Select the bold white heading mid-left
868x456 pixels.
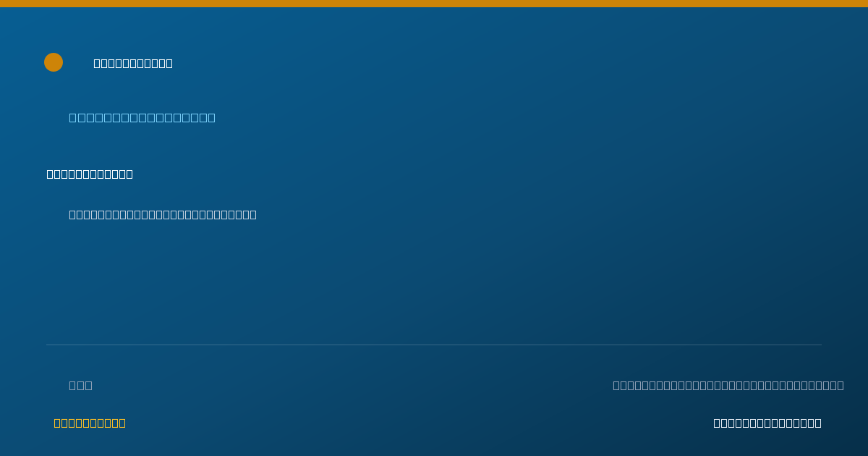[x=90, y=174]
